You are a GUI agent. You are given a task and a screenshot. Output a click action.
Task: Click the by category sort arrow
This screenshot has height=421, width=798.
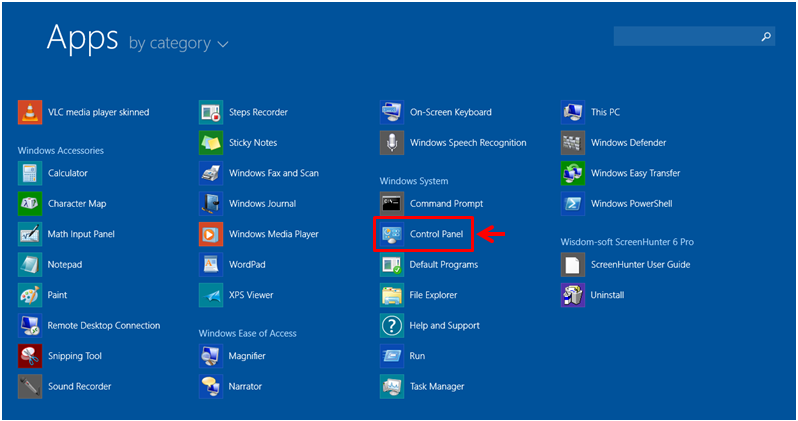click(222, 45)
